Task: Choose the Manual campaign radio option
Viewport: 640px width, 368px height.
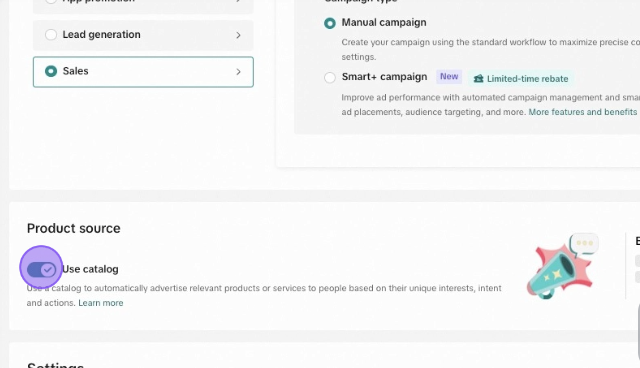Action: point(330,23)
